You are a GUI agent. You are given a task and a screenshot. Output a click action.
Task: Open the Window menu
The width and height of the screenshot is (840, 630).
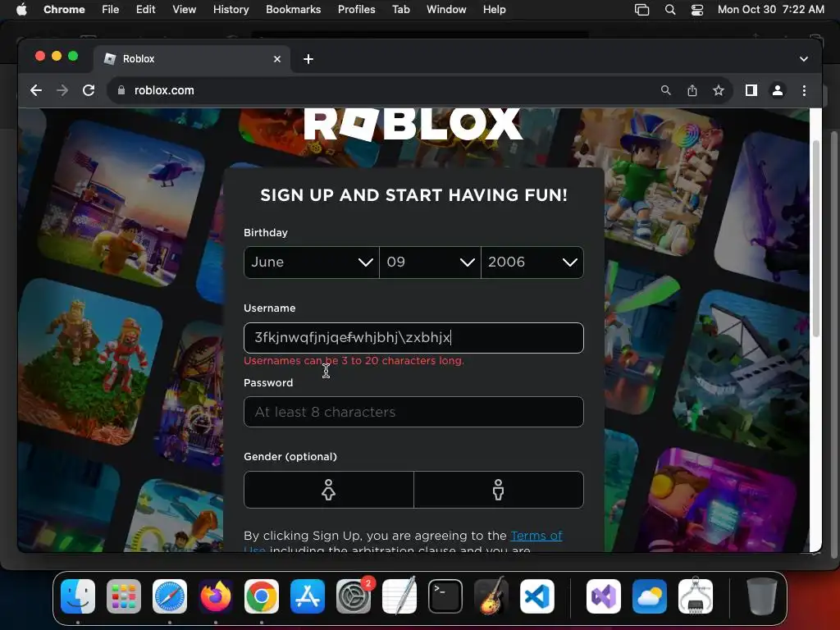point(446,10)
